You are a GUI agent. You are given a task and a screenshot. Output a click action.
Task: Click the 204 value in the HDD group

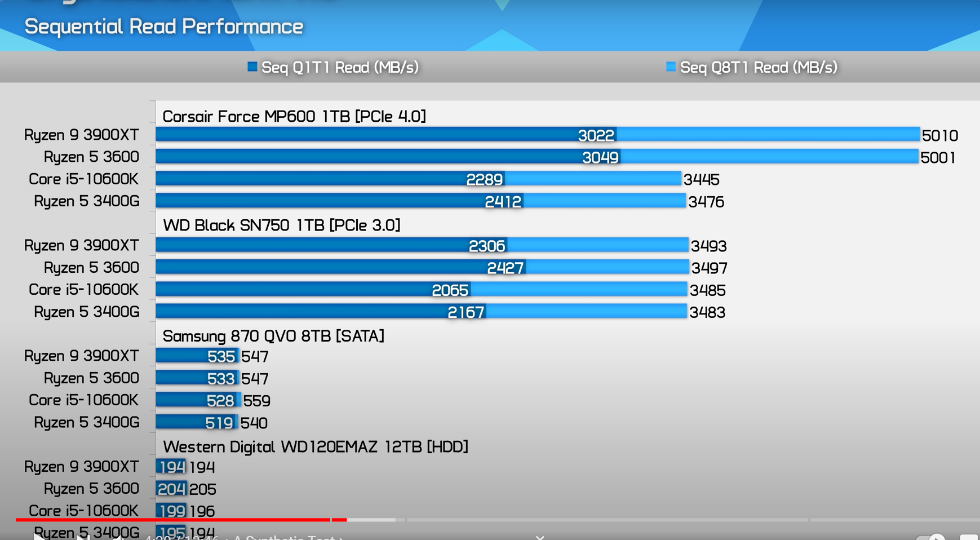[x=171, y=489]
